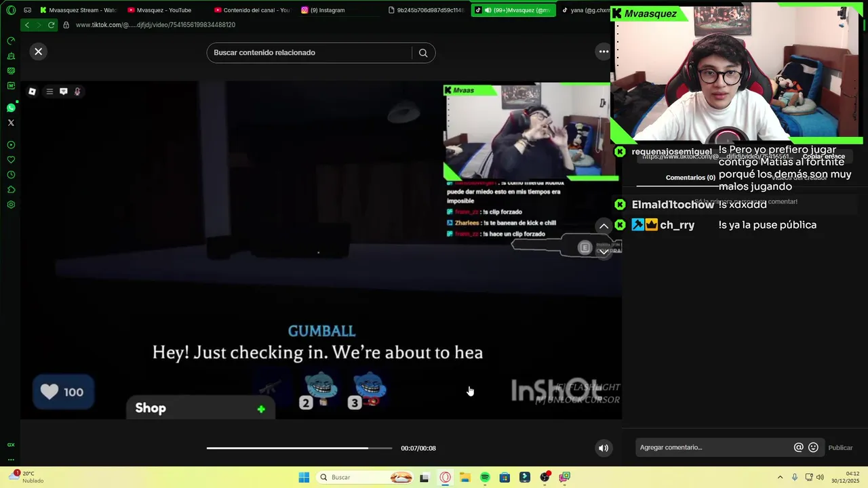
Task: Click chat username Elmald1tochow
Action: pos(673,205)
